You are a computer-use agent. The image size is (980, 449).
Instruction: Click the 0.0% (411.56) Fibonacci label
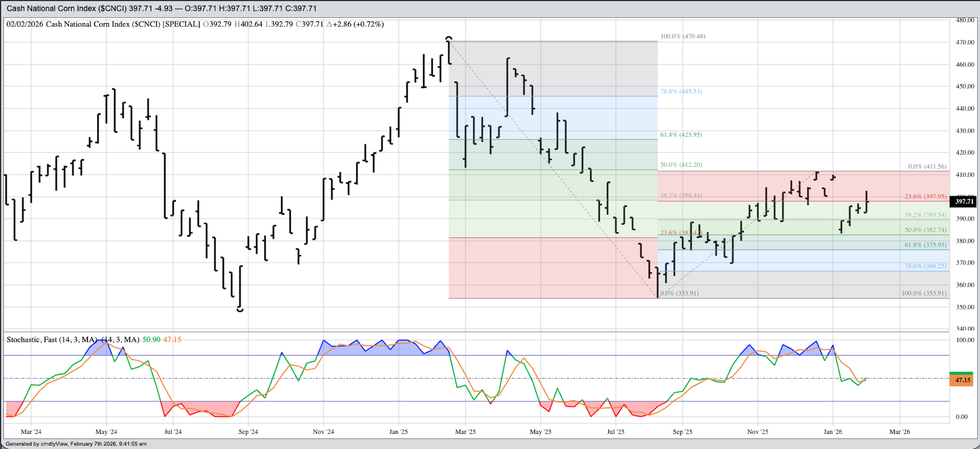point(927,167)
